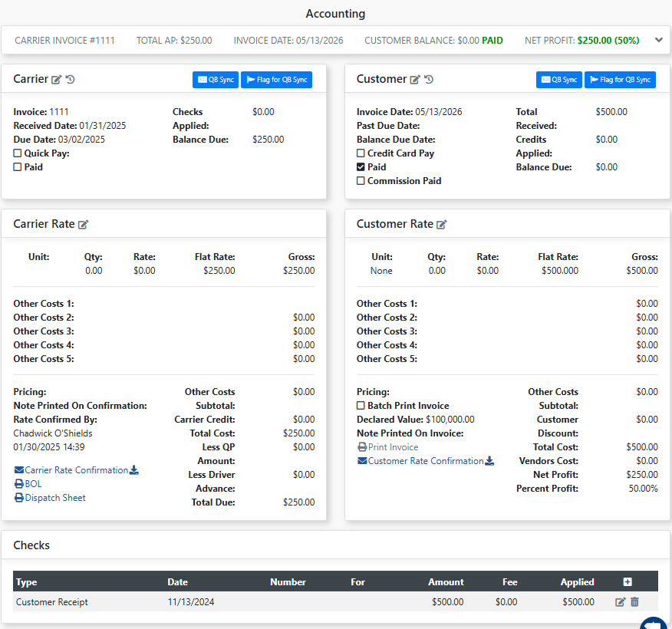Open the Dispatch Sheet link
The height and width of the screenshot is (629, 672).
click(55, 498)
